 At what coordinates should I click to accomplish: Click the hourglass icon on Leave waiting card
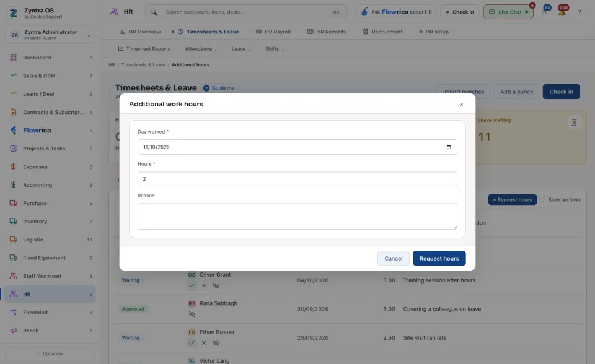(574, 123)
